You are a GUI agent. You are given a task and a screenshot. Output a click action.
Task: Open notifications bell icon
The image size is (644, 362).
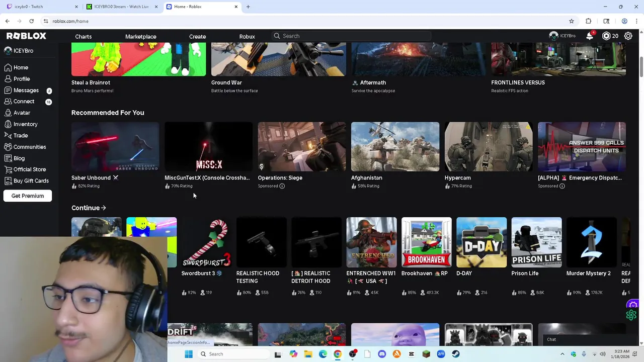[590, 36]
